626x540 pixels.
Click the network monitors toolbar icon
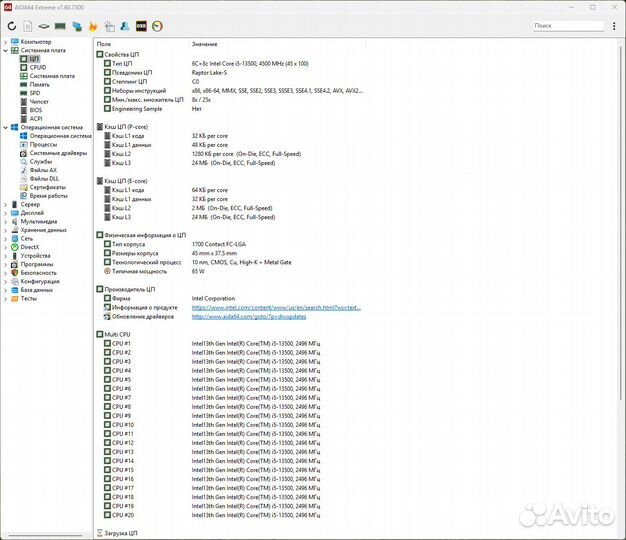pos(77,25)
